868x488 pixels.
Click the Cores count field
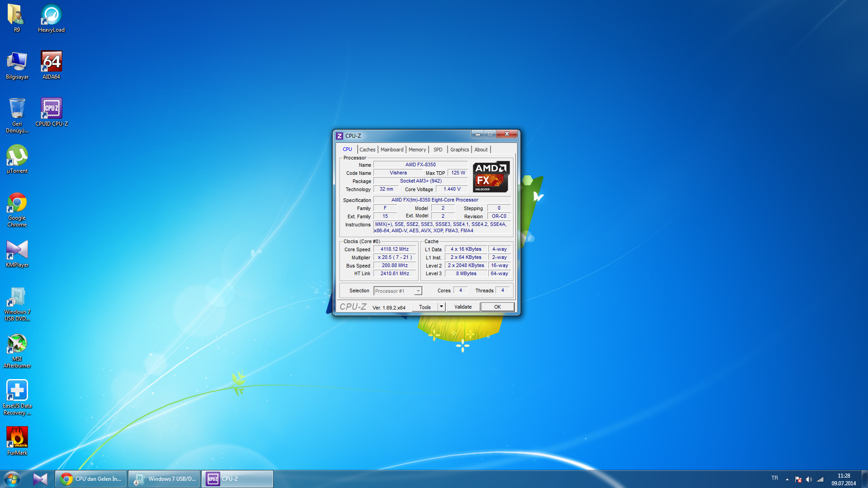pos(460,290)
